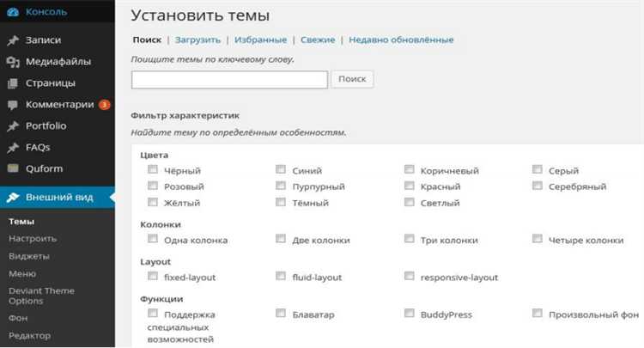Viewport: 644px width, 348px height.
Task: Click the Консоль dashboard icon
Action: pyautogui.click(x=12, y=14)
